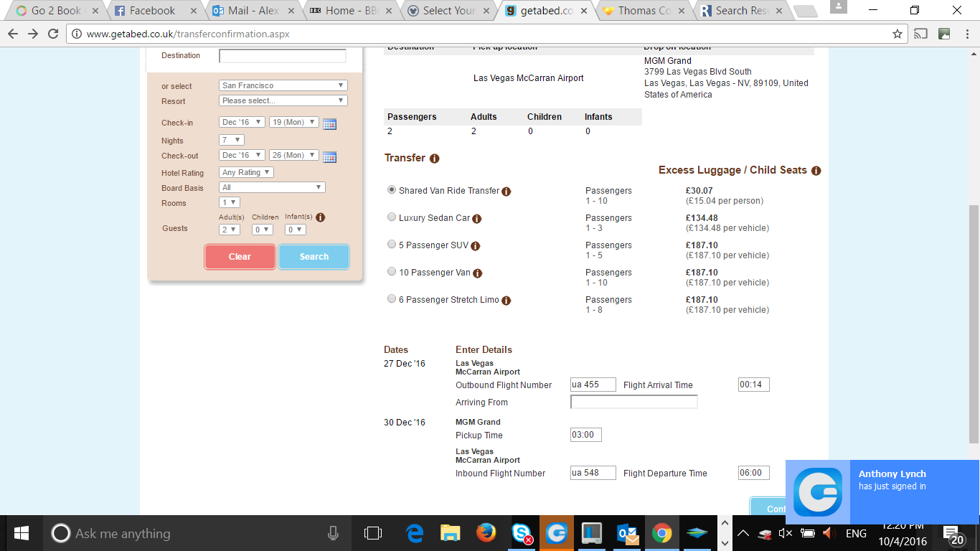This screenshot has height=551, width=980.
Task: Open the Check-out month dropdown
Action: 242,155
